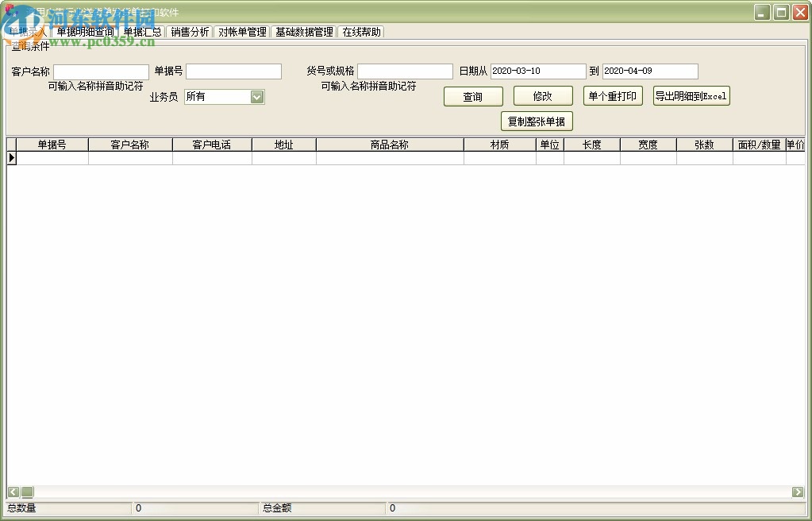This screenshot has width=812, height=521.
Task: Click the 复制整张单据 button
Action: click(537, 122)
